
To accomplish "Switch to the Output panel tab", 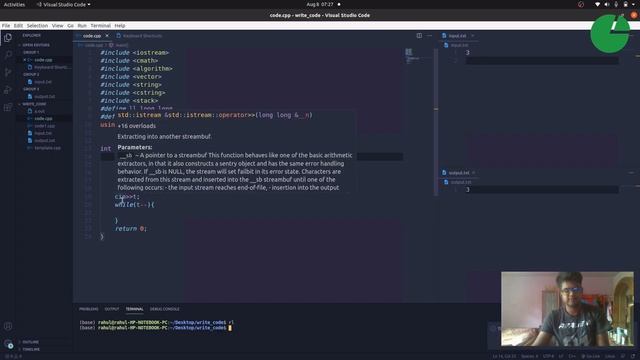I will click(x=111, y=309).
